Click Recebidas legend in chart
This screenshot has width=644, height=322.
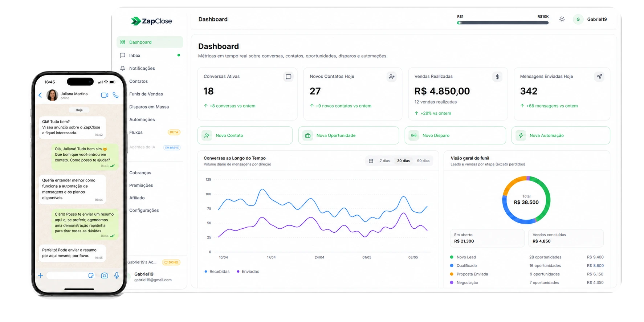(x=217, y=272)
